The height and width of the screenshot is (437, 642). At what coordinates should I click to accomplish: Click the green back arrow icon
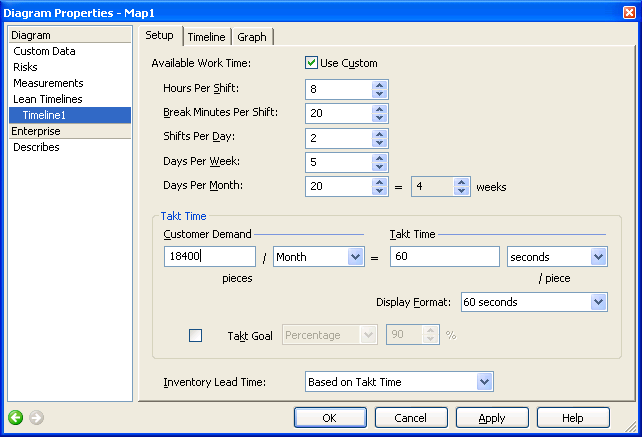16,417
